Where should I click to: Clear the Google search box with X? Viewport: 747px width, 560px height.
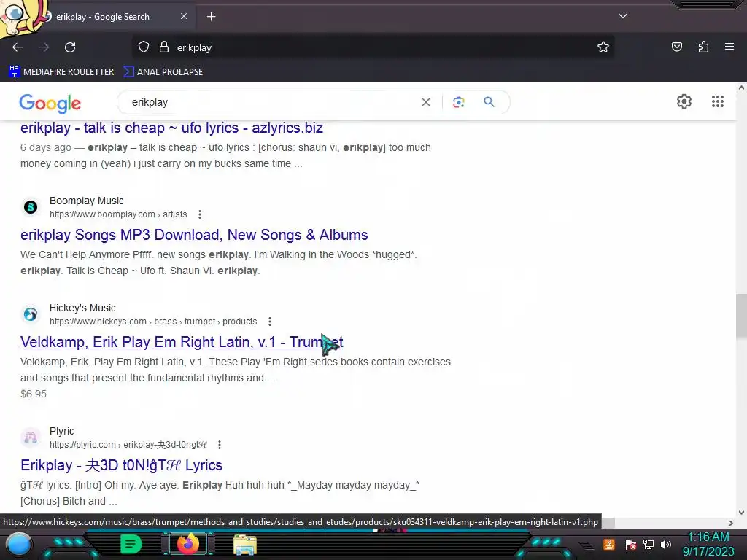(426, 102)
